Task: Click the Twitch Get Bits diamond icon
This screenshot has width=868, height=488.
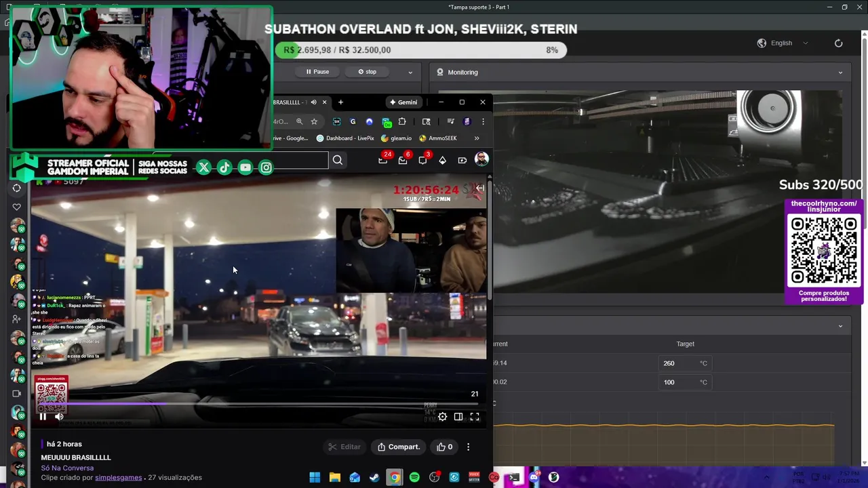Action: pos(442,160)
